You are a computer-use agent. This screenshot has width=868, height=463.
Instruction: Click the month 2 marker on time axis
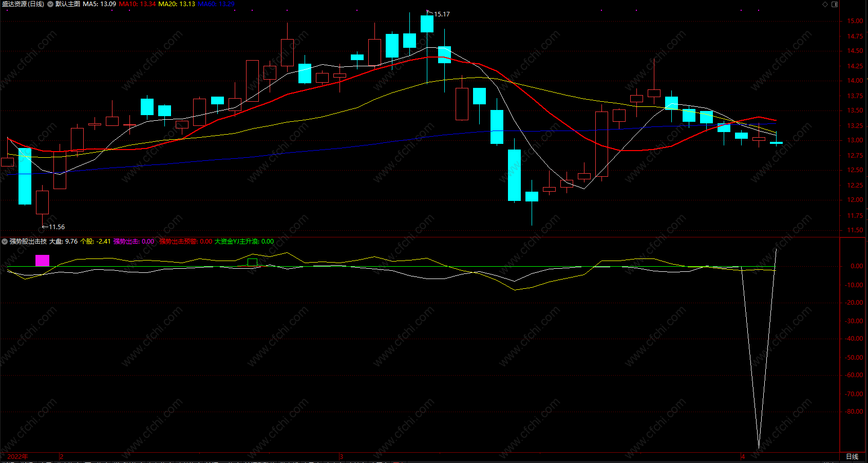coord(62,456)
